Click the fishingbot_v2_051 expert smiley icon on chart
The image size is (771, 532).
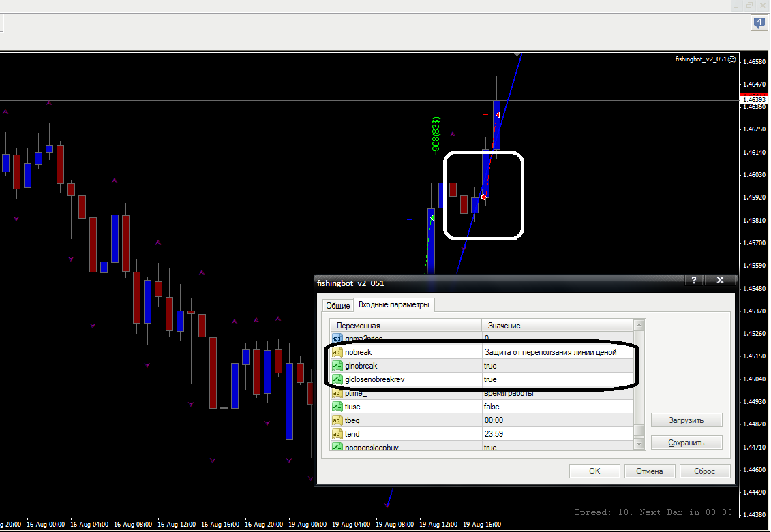pyautogui.click(x=731, y=59)
